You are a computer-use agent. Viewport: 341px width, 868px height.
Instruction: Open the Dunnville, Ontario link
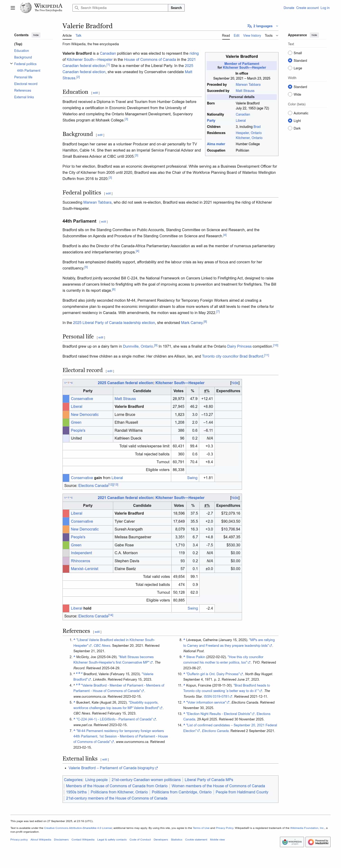138,346
